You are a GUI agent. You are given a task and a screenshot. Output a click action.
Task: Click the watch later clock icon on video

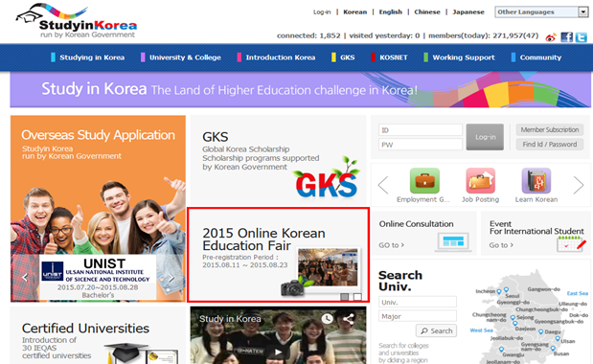tap(327, 319)
